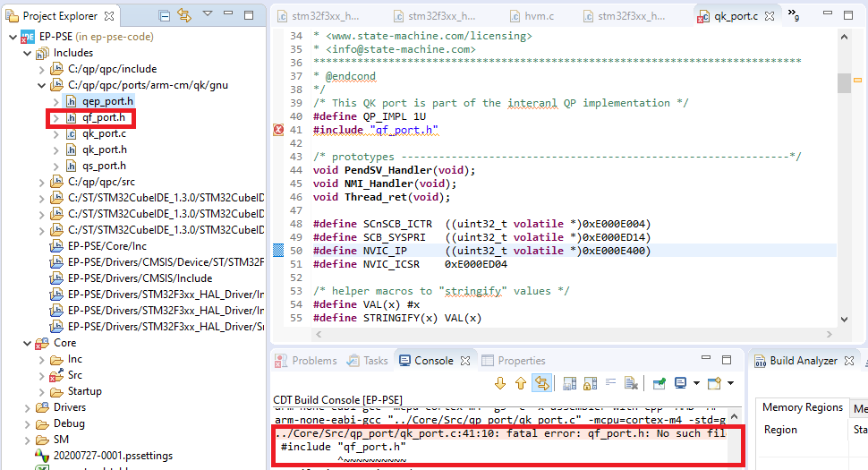Select qk_port.c in the Includes tree

[x=104, y=133]
